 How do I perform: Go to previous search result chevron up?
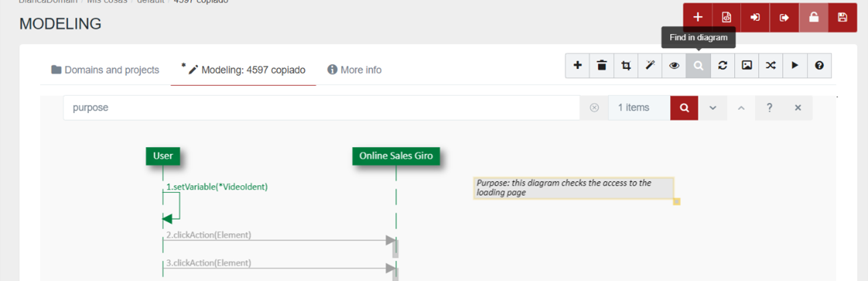coord(741,108)
